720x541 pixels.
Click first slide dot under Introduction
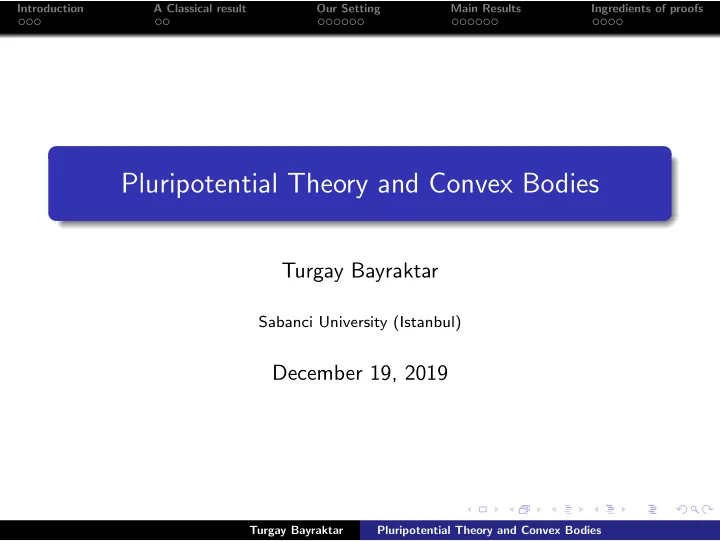pos(22,22)
